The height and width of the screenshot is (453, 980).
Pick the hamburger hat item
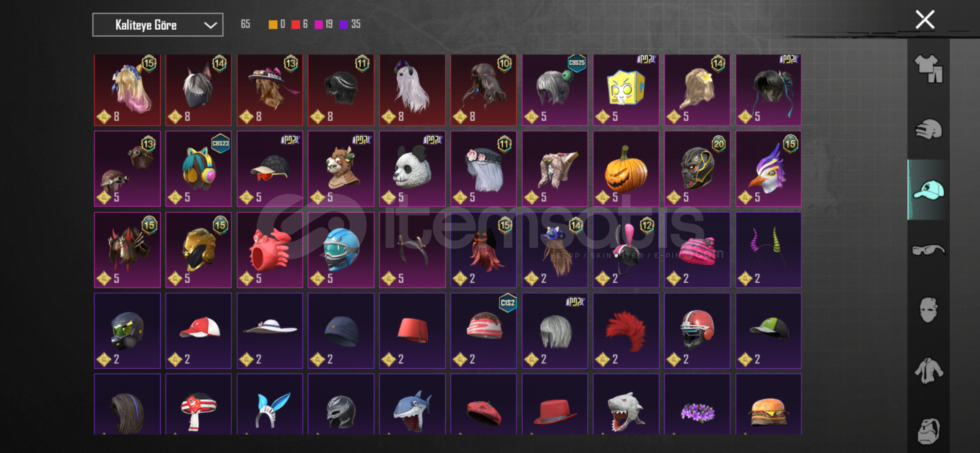click(768, 404)
